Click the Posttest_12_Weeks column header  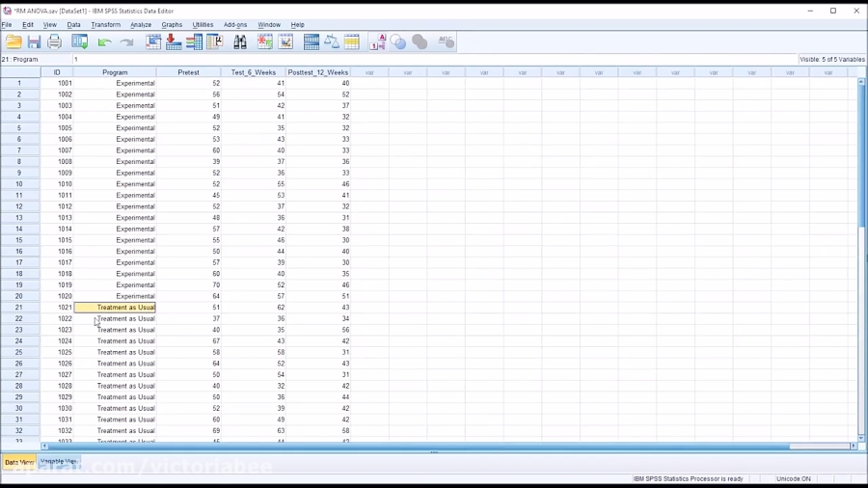coord(317,72)
